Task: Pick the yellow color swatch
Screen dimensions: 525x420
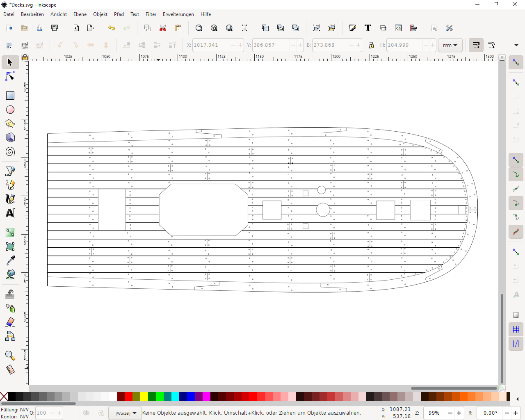Action: point(144,397)
